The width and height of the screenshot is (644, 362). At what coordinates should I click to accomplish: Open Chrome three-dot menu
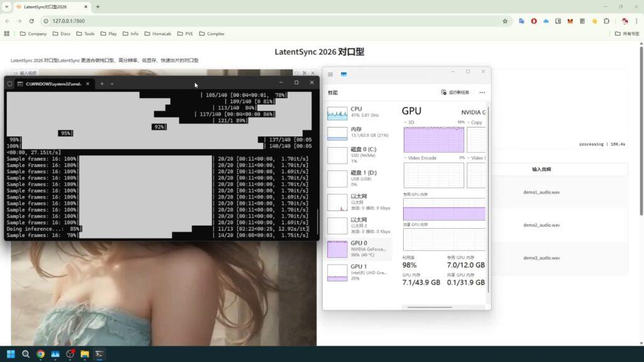(x=636, y=21)
